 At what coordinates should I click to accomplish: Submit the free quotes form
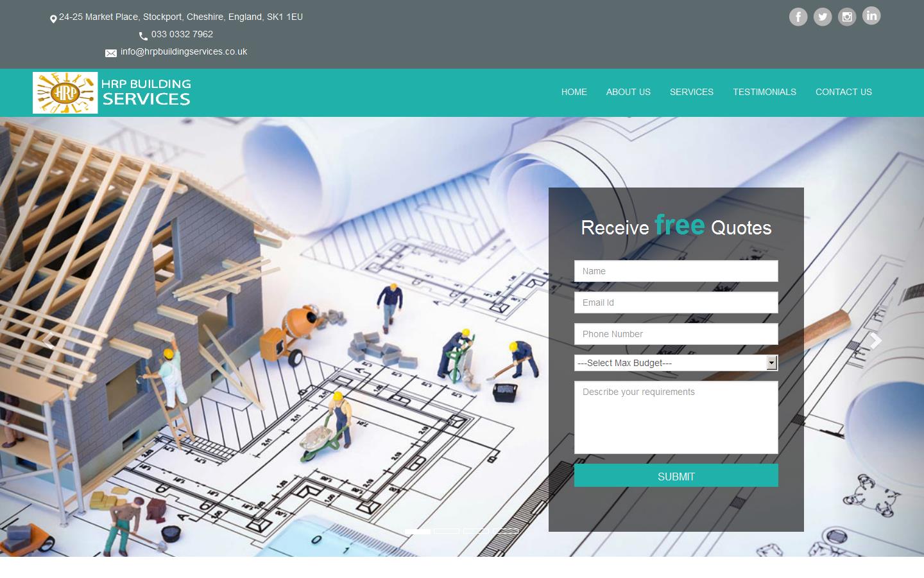(x=676, y=476)
